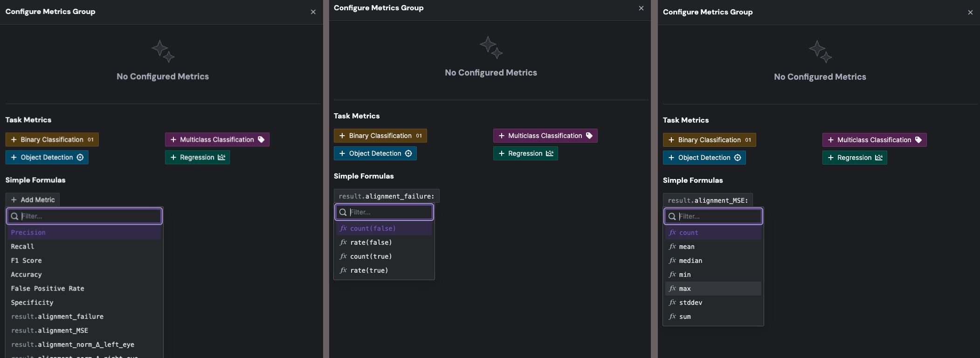Focus the Filter field under alignment_MSE

(x=713, y=216)
